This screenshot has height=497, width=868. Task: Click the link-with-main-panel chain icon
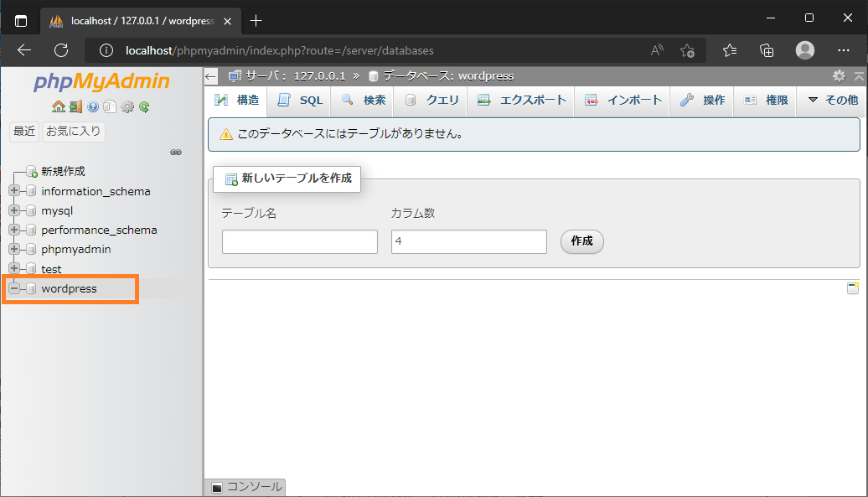pos(175,153)
